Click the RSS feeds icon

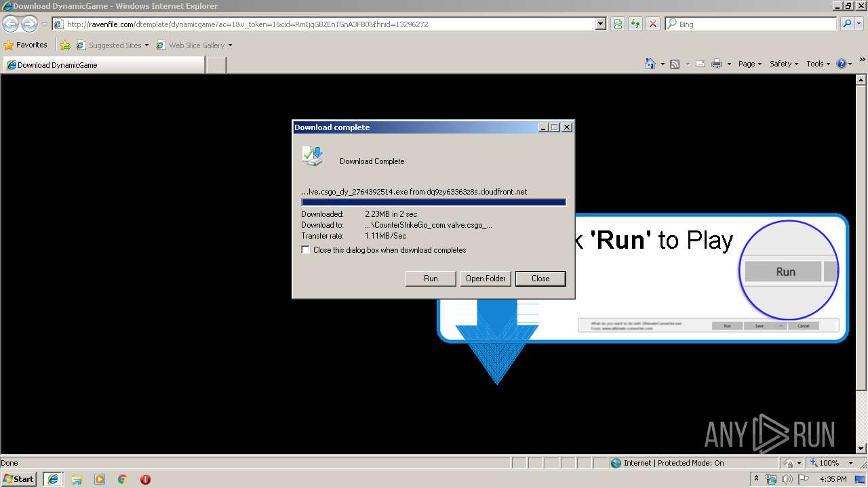click(675, 64)
